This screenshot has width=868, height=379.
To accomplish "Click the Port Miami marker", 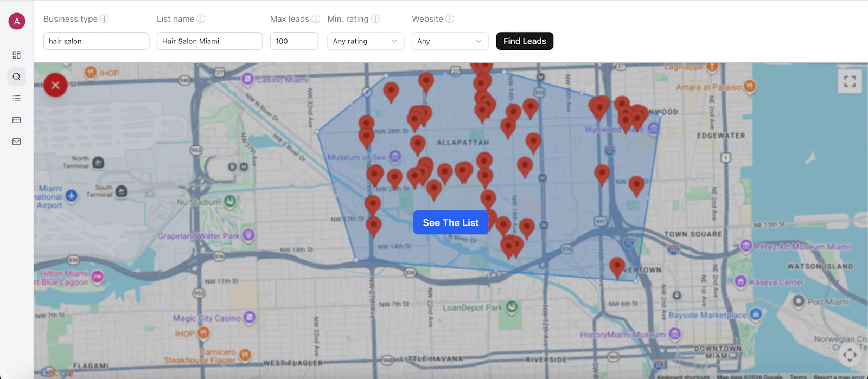I will (799, 300).
